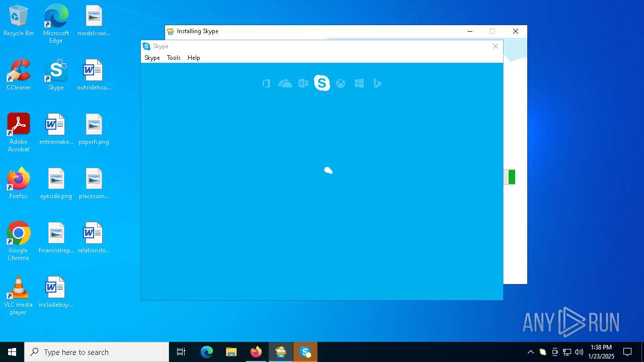The height and width of the screenshot is (362, 644).
Task: Select Firefox desktop shortcut
Action: coord(19,184)
